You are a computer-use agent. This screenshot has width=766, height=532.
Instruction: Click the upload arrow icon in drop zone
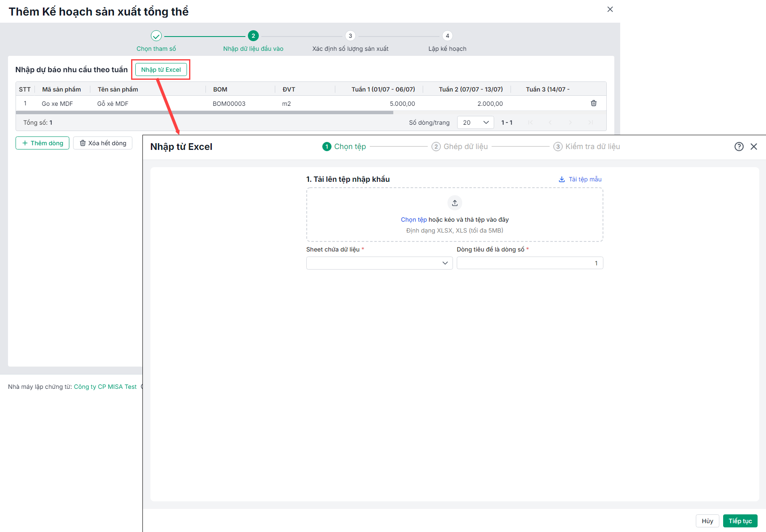[x=455, y=203]
